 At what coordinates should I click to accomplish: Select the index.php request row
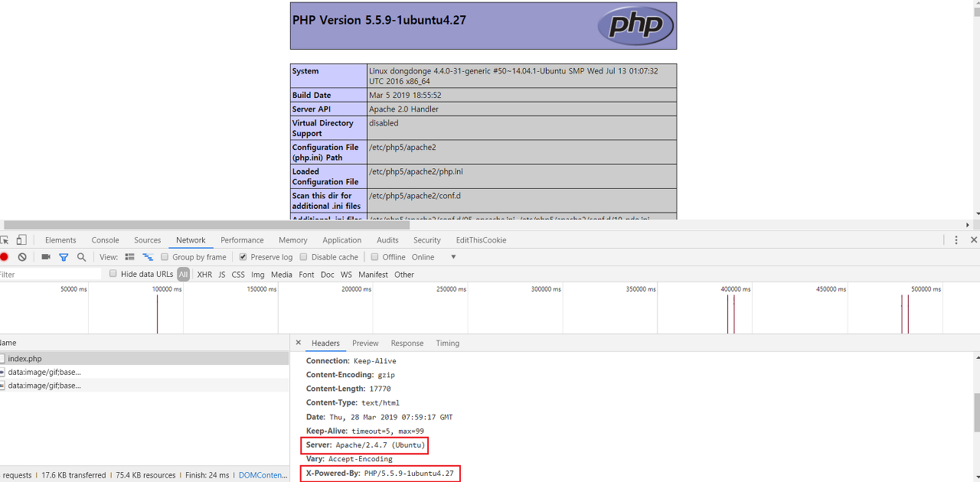144,358
